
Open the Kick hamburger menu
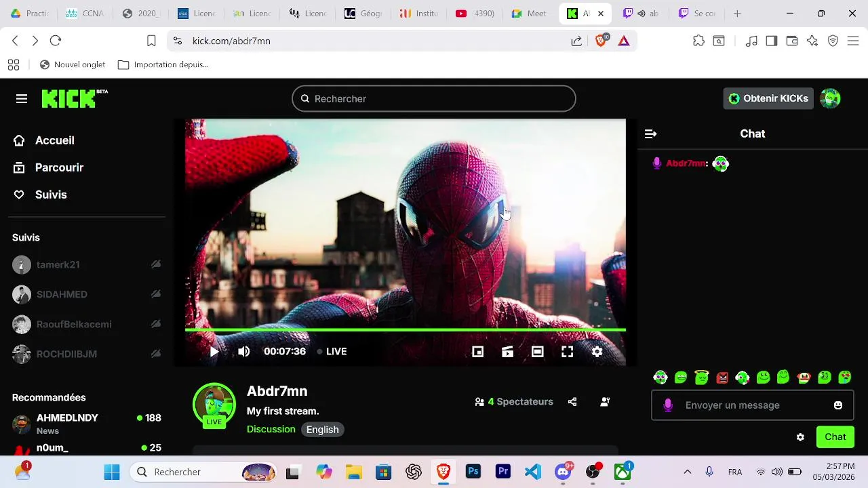[22, 99]
